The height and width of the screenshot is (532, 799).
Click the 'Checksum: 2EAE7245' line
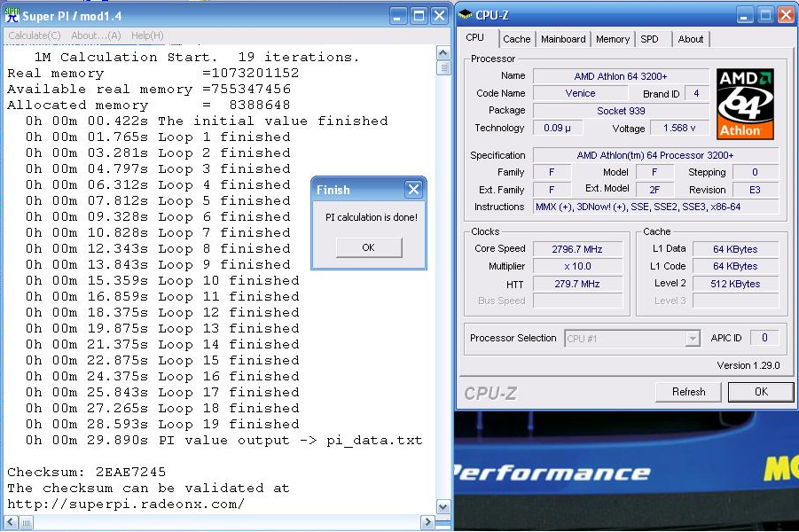click(87, 472)
